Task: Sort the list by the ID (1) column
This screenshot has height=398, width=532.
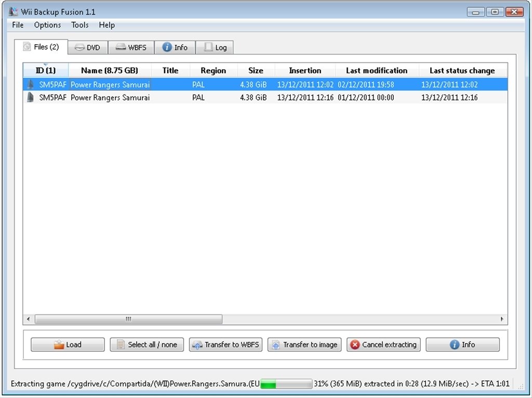Action: point(46,71)
